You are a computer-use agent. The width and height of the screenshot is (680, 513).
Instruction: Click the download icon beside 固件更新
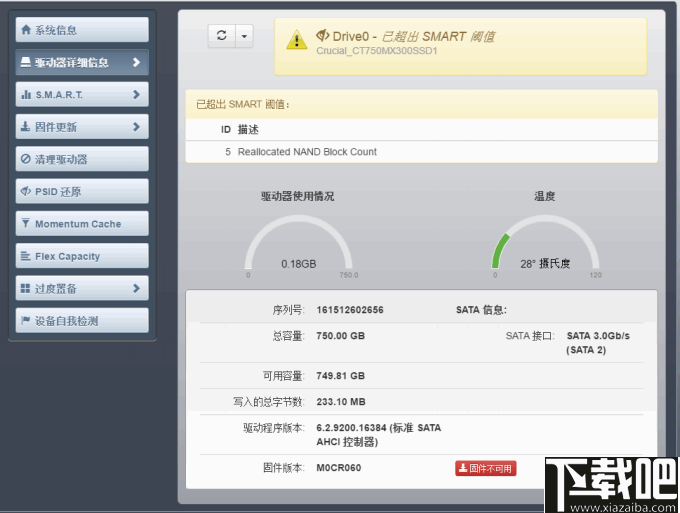26,127
